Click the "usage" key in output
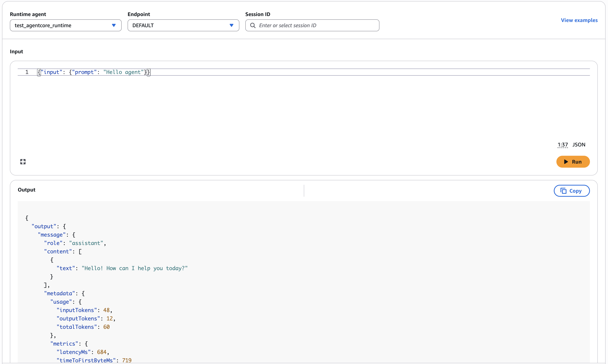 61,302
